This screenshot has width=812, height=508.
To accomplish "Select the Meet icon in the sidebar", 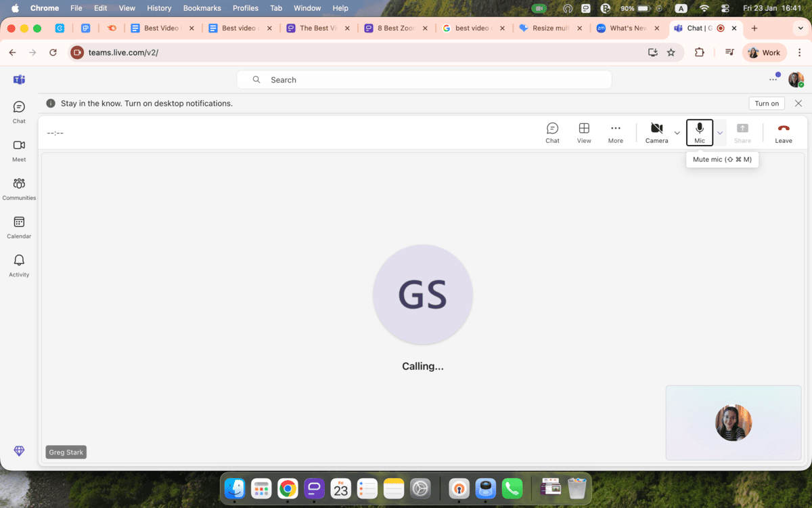I will 18,148.
